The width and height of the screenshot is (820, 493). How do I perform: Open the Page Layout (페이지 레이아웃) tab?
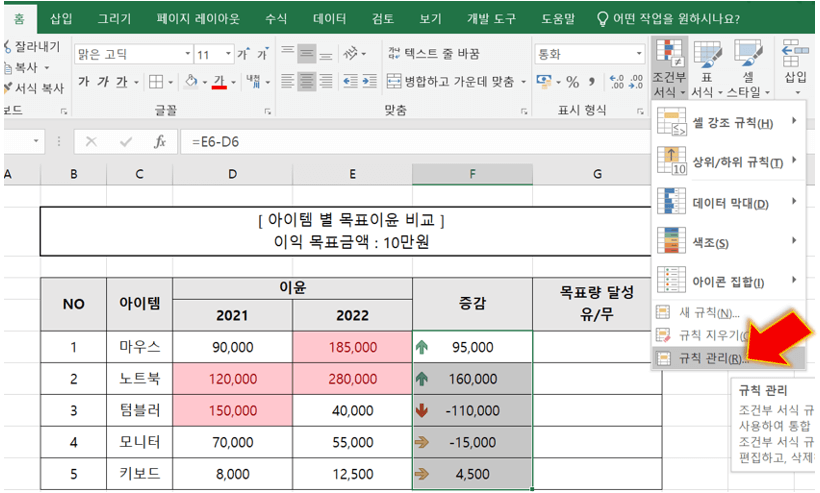[x=198, y=19]
